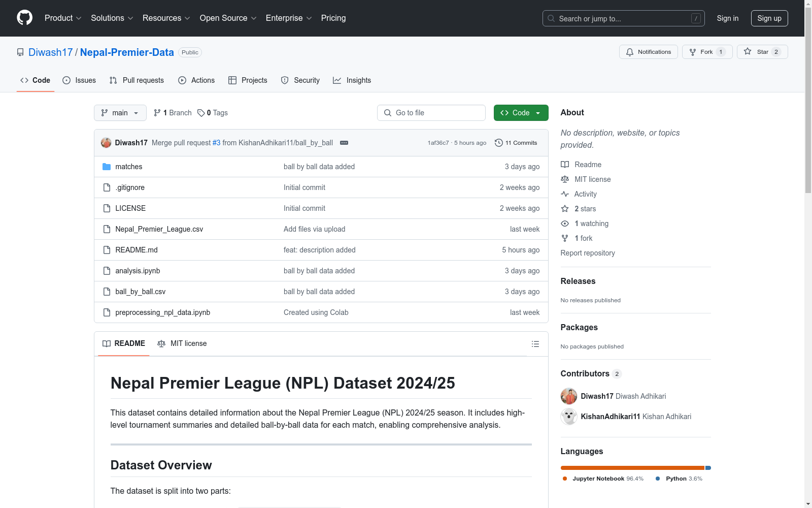Click the Python language bar segment
Screen dimensions: 812x508
(708, 468)
